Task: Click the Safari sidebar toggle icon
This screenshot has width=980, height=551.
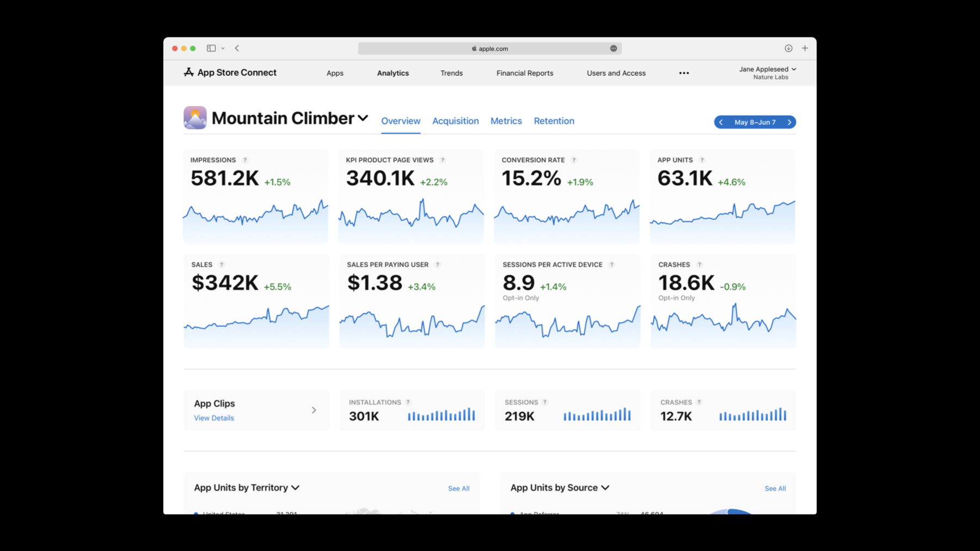Action: point(211,48)
